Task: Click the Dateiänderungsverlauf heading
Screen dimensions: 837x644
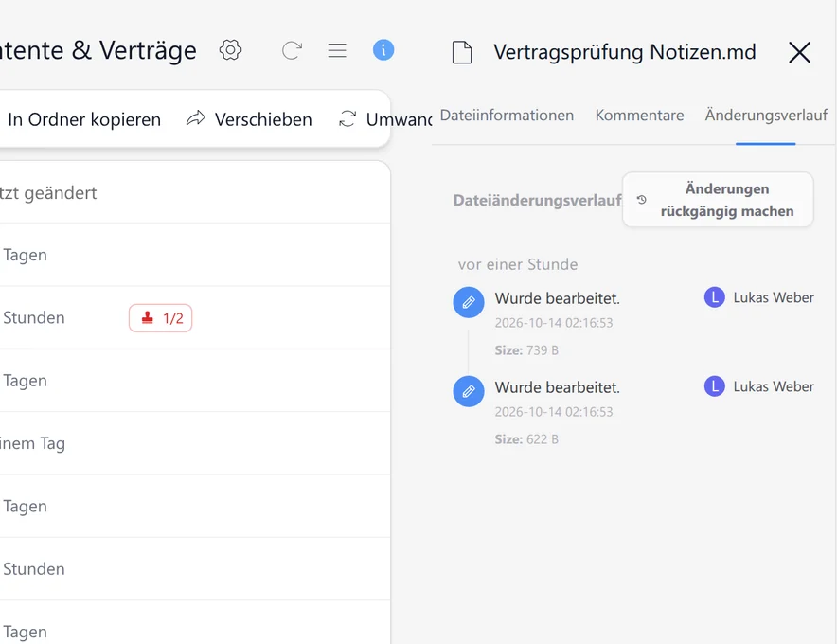Action: click(x=537, y=200)
